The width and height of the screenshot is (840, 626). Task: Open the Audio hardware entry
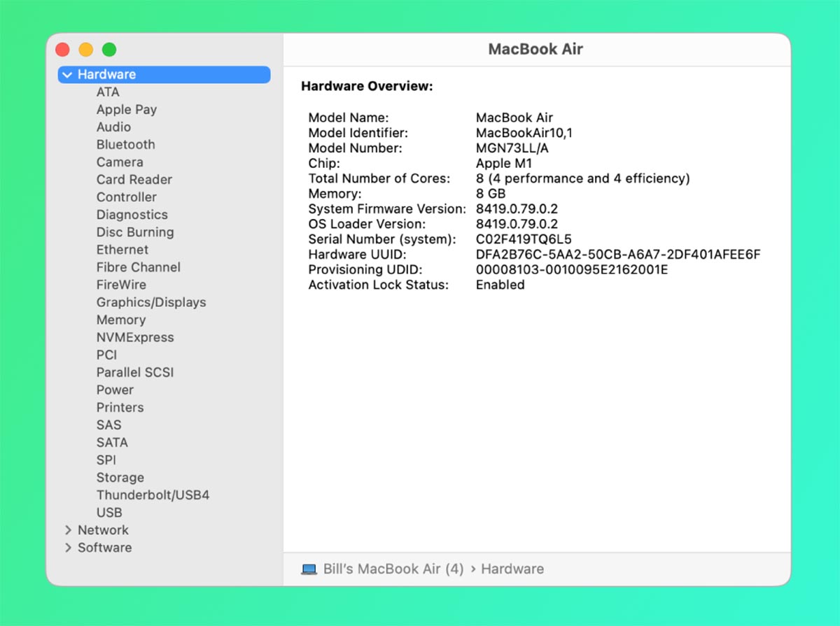tap(113, 127)
